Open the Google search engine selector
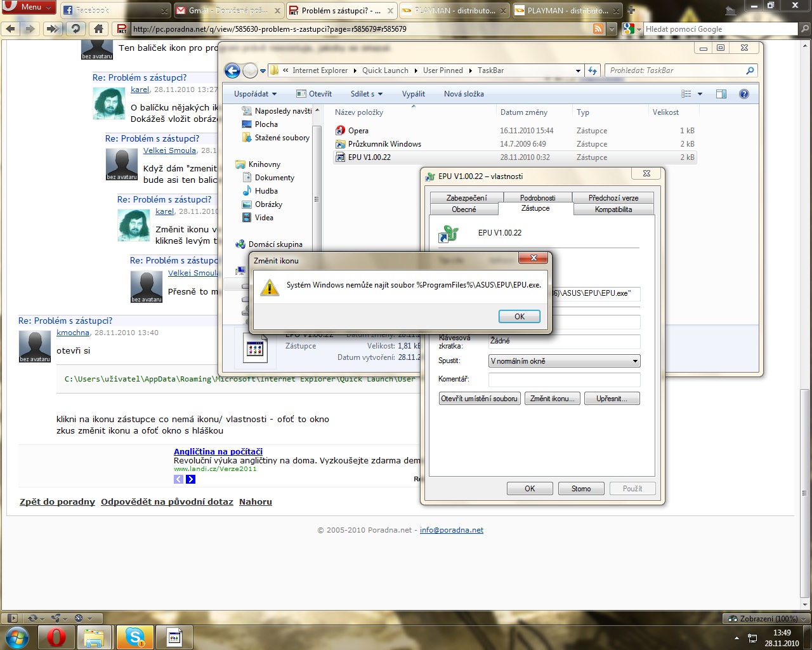Viewport: 812px width, 650px height. [632, 29]
